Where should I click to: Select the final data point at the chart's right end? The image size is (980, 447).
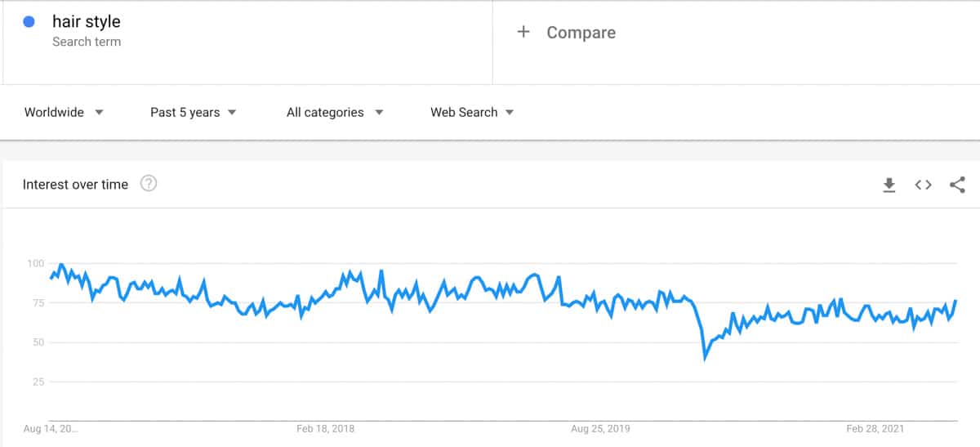coord(955,301)
